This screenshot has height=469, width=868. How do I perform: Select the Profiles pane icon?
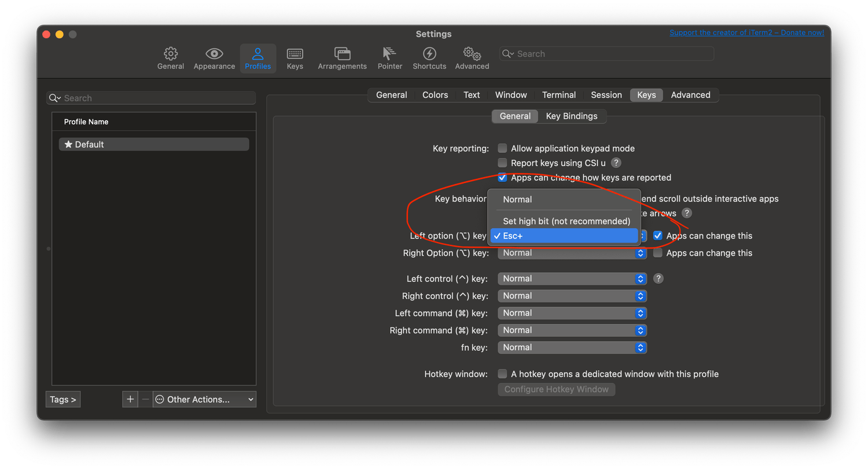point(258,58)
